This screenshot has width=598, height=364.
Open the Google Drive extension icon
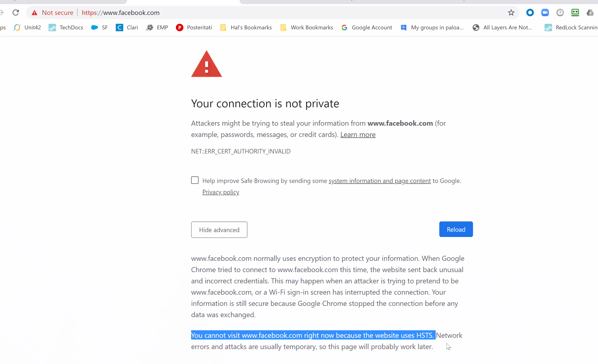[590, 13]
